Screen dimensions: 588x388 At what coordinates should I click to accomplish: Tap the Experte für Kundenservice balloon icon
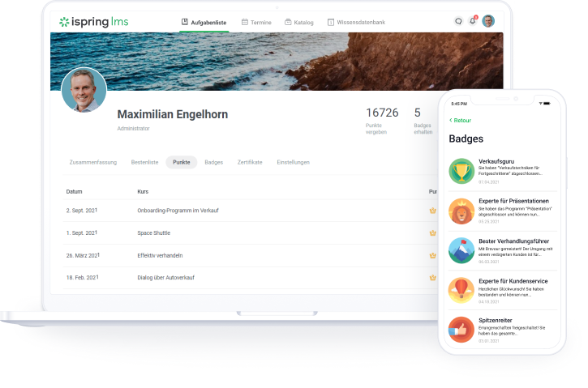(x=461, y=290)
